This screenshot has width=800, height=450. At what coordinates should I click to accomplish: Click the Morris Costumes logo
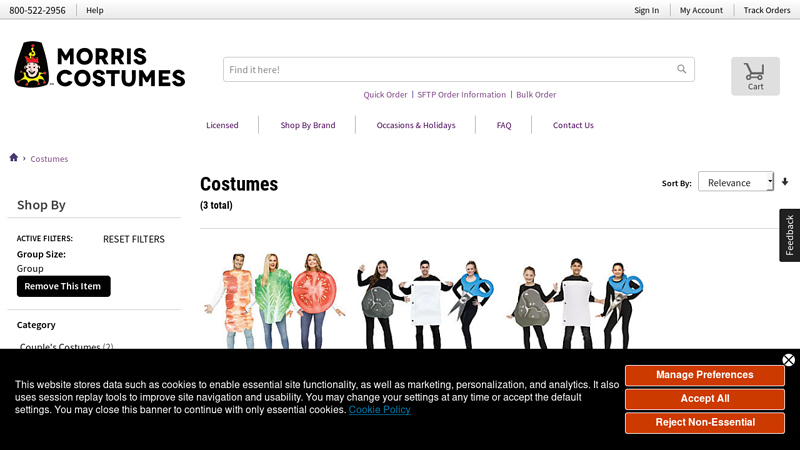[x=100, y=65]
